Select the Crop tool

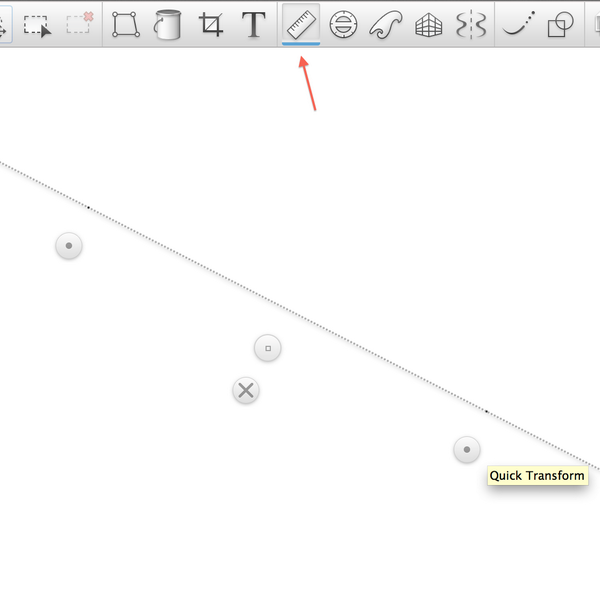click(x=211, y=24)
